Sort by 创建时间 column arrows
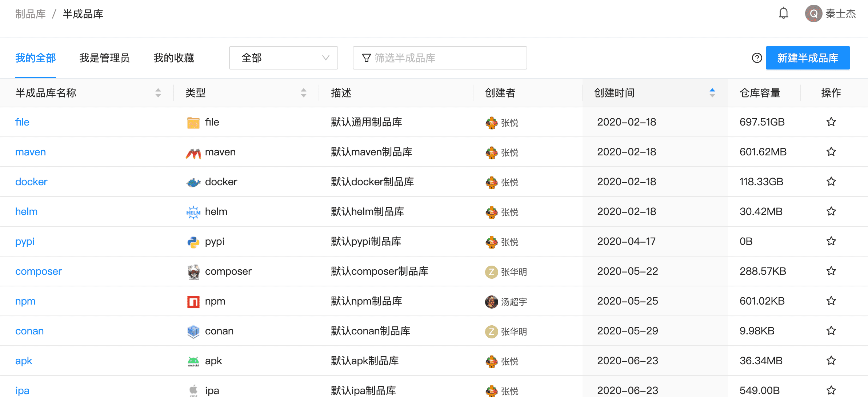The width and height of the screenshot is (868, 397). [712, 93]
